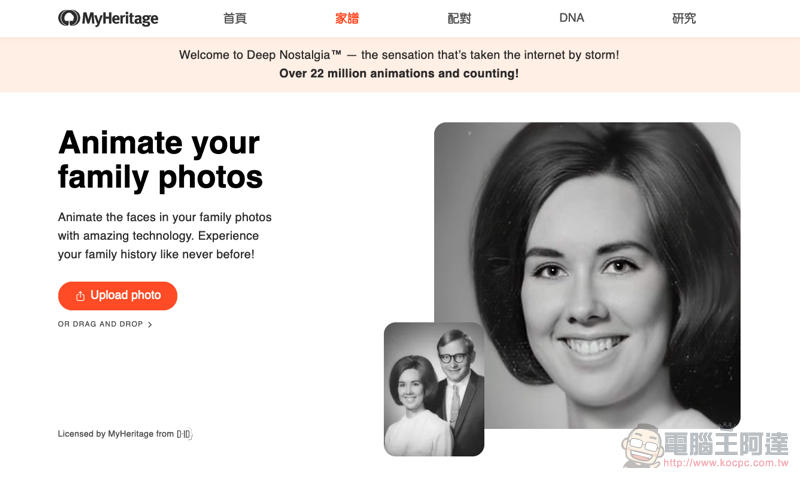Viewport: 800px width, 477px height.
Task: Click the OR DRAG AND DROP link
Action: click(101, 324)
